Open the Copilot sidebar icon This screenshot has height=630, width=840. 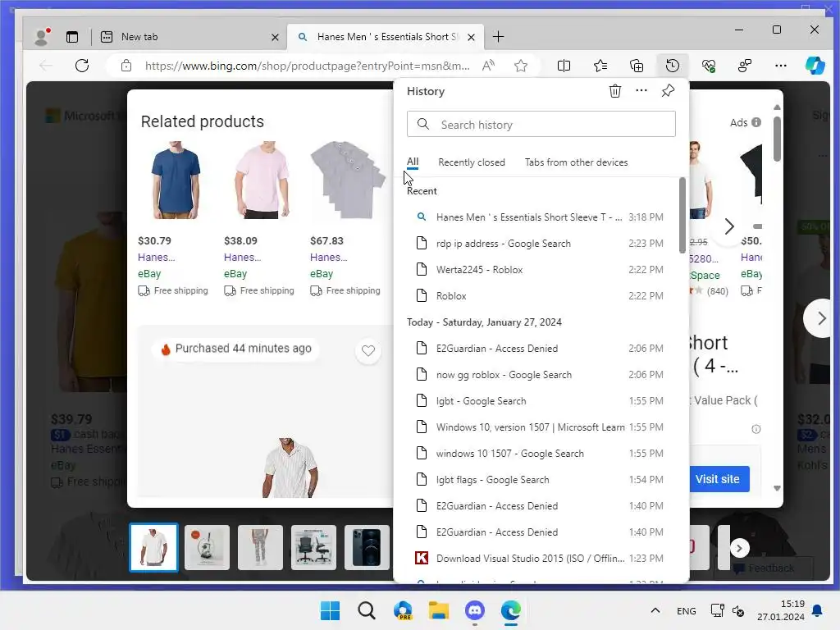click(x=815, y=66)
